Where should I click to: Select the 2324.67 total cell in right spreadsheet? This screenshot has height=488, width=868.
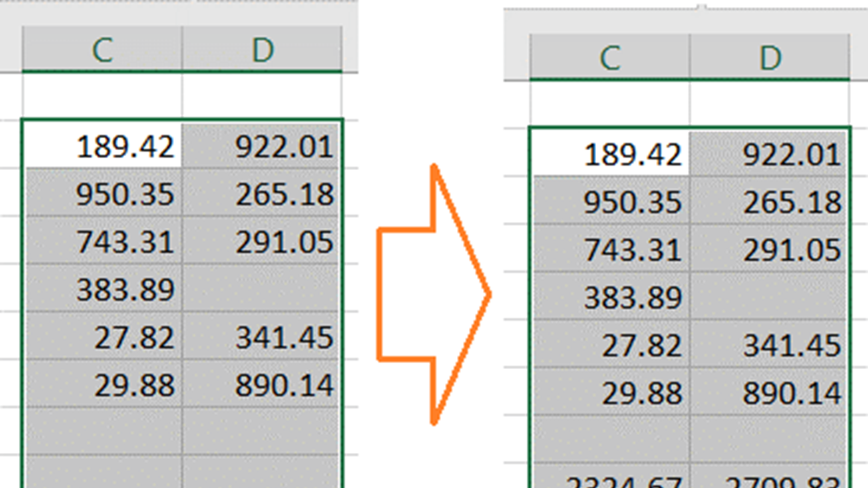[x=610, y=478]
